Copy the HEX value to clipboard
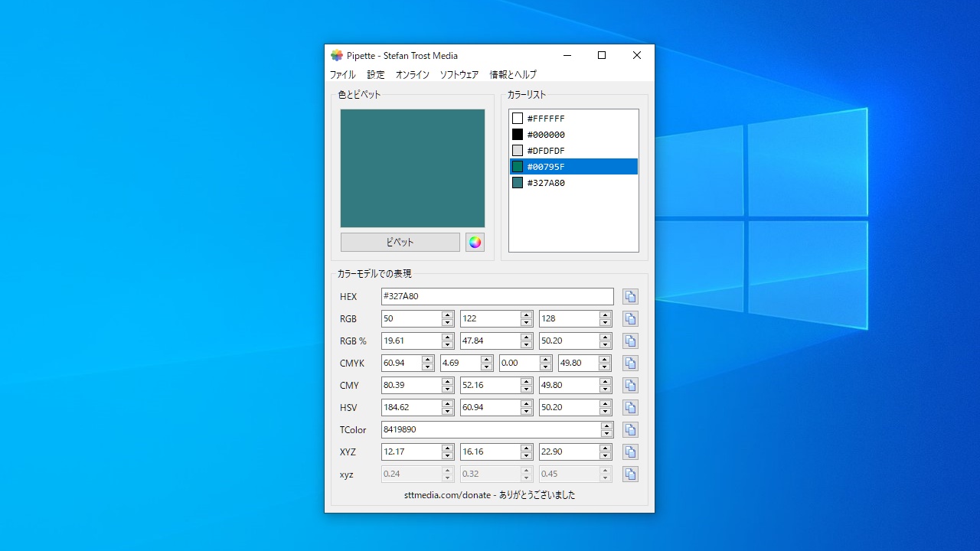This screenshot has width=980, height=551. (x=630, y=297)
